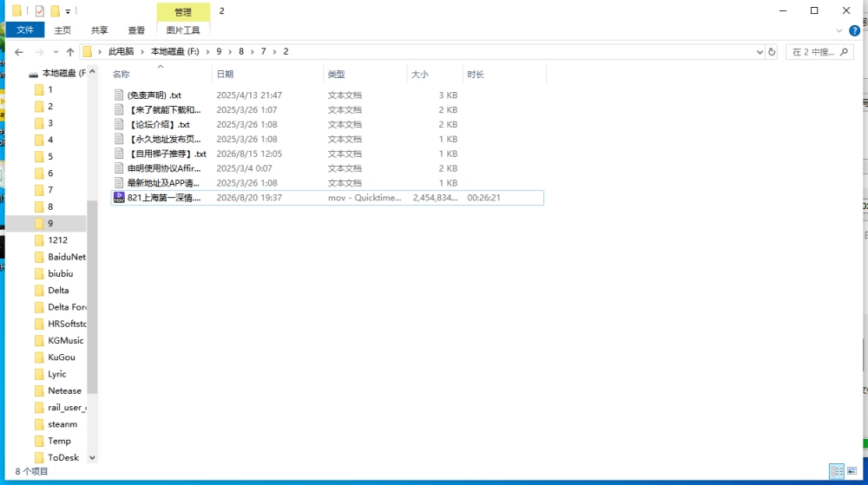Open ToDesk folder in the navigation tree

[x=63, y=458]
